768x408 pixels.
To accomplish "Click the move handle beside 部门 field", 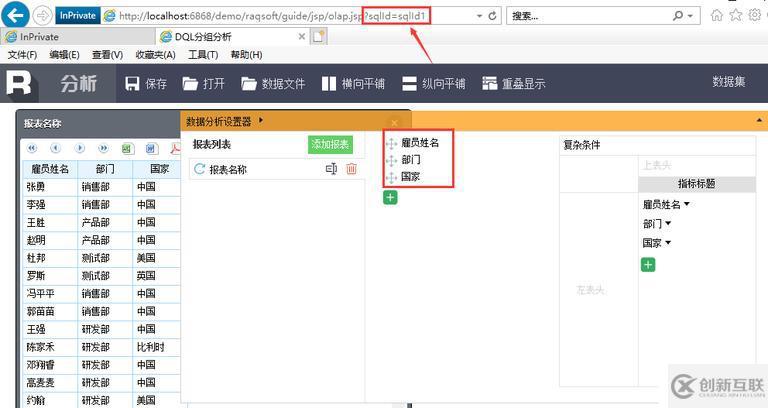I will tap(391, 160).
